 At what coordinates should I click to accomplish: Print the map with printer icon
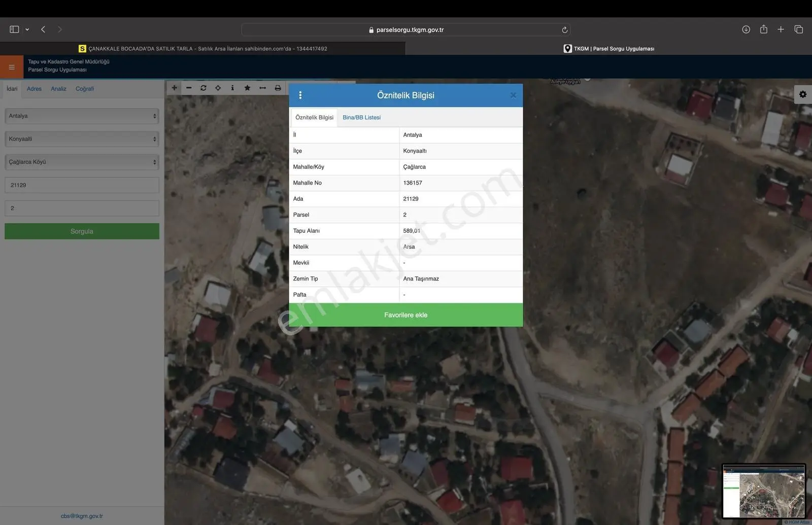point(278,88)
